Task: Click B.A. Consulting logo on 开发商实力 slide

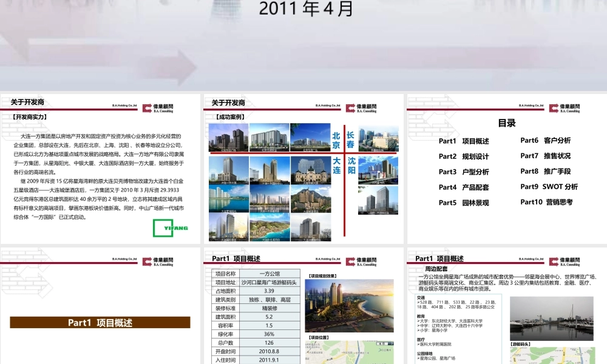Action: (x=158, y=109)
